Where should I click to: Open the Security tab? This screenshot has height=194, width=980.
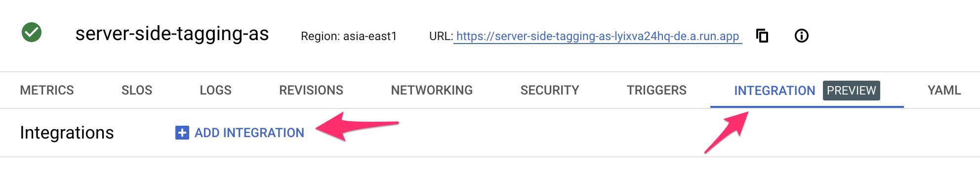550,90
